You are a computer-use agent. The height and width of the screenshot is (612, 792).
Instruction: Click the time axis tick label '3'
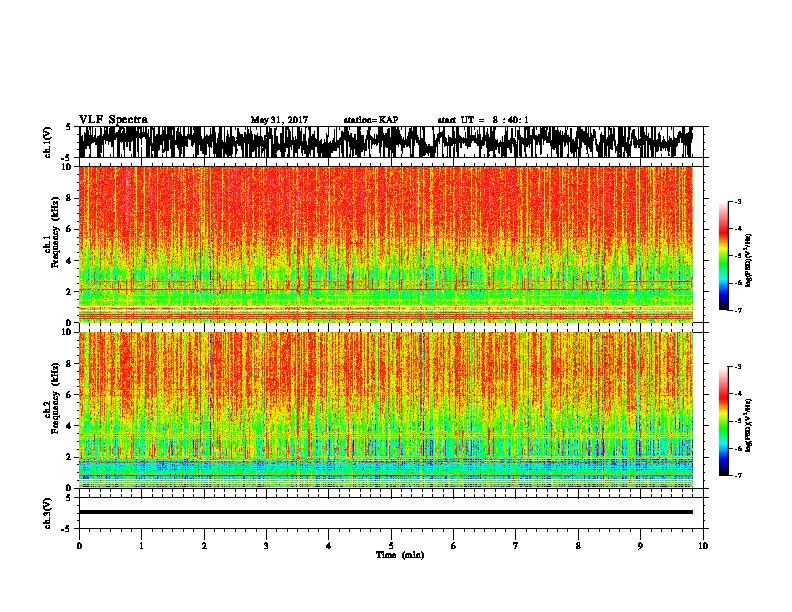(266, 546)
